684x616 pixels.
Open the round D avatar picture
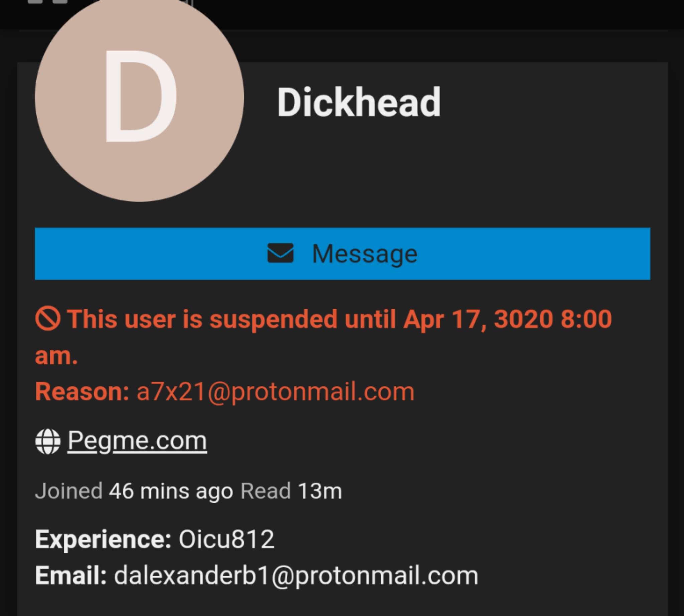[x=139, y=97]
